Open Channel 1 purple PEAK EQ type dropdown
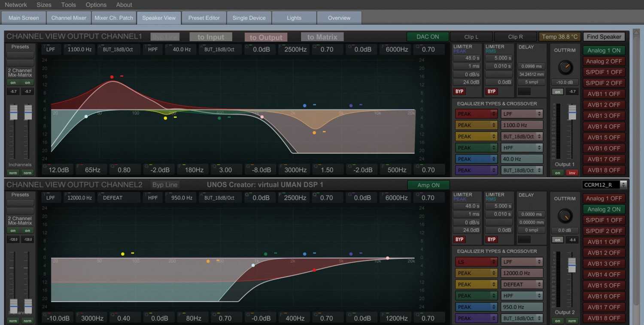 [x=476, y=170]
